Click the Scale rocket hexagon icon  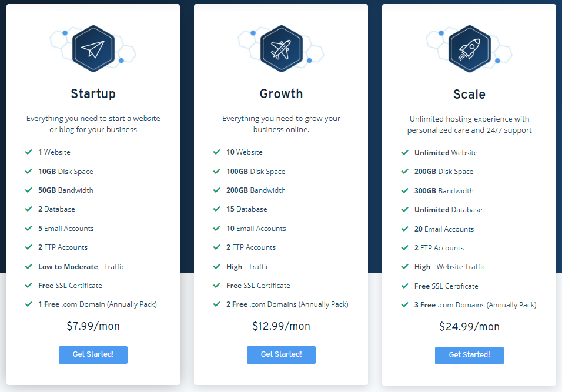pos(470,49)
